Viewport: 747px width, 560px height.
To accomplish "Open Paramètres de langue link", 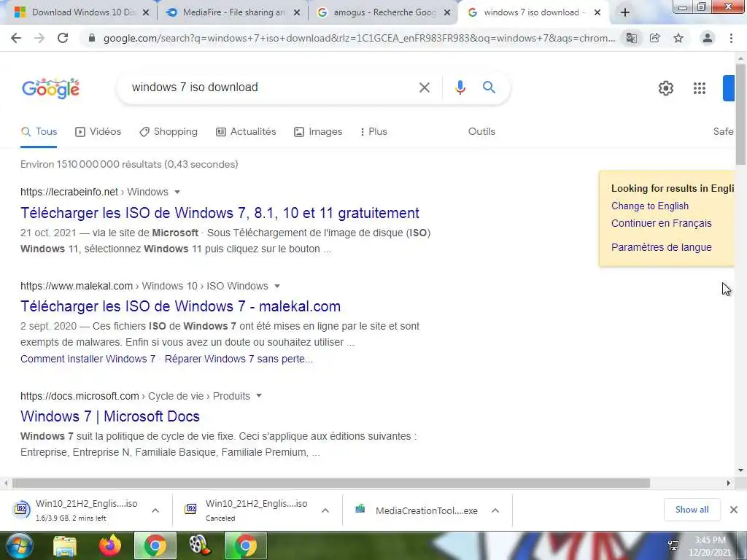I will (661, 247).
